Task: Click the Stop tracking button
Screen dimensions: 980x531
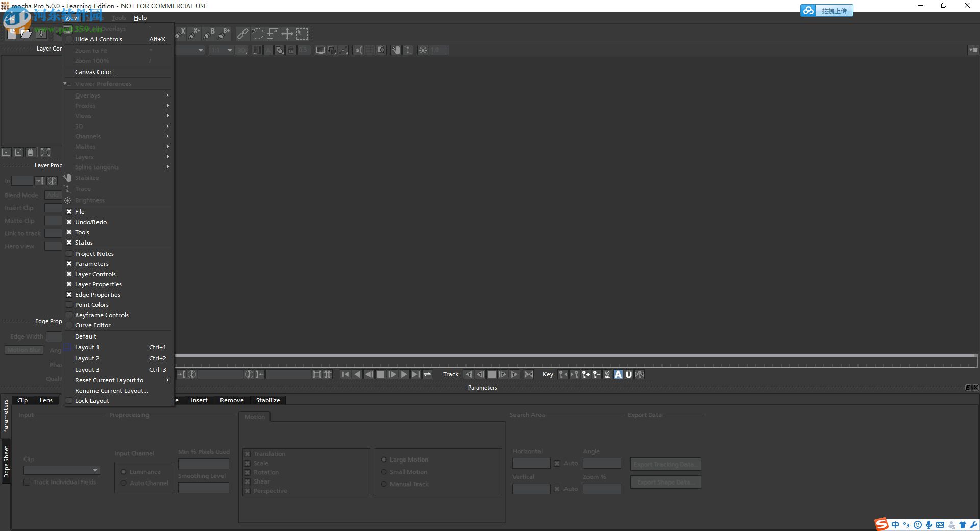Action: (x=492, y=374)
